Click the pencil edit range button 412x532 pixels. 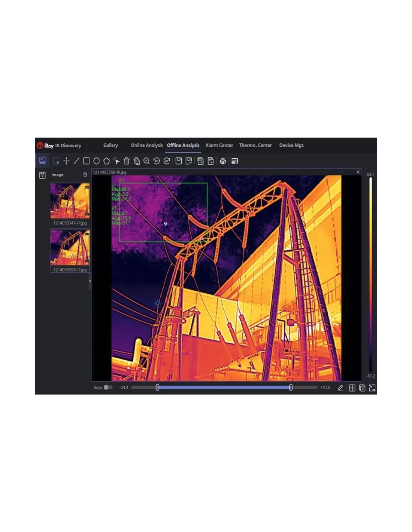pos(340,388)
